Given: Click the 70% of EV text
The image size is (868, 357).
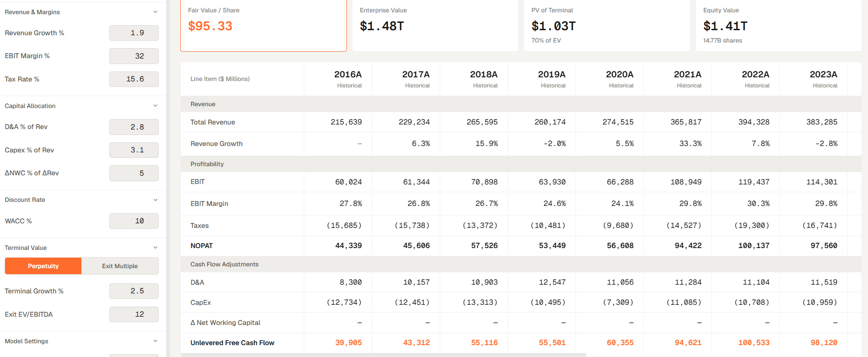Looking at the screenshot, I should click(546, 40).
